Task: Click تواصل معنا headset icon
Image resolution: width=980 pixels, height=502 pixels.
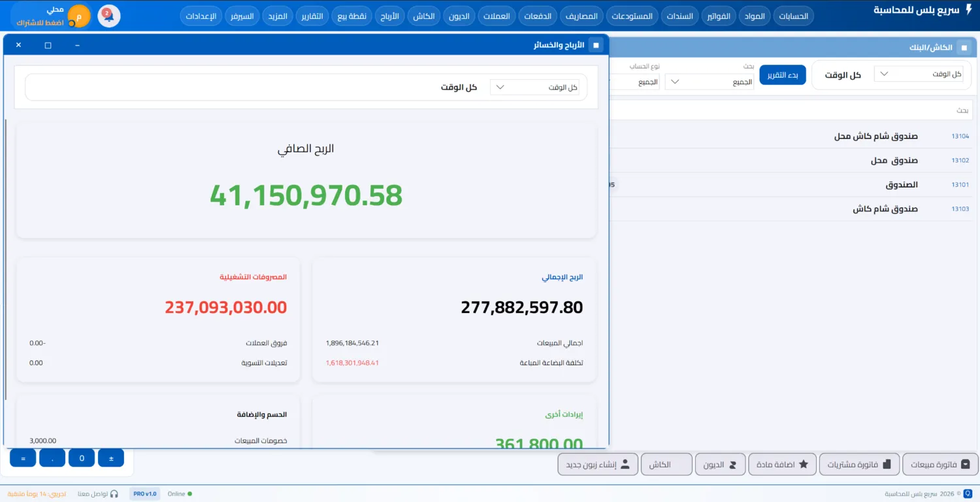Action: 114,494
